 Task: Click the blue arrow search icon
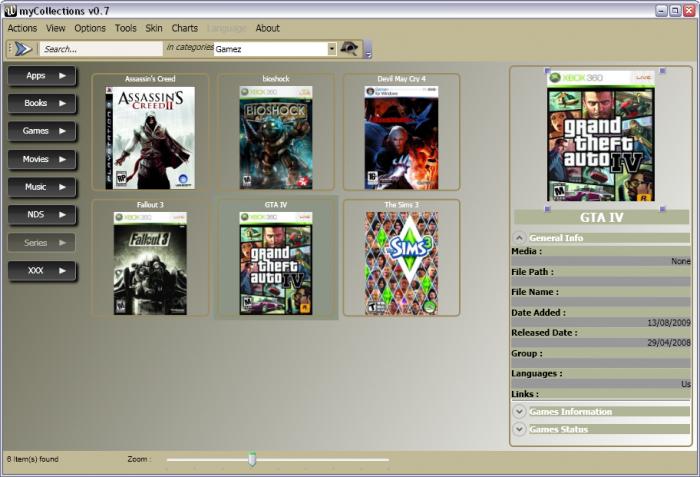tap(23, 48)
